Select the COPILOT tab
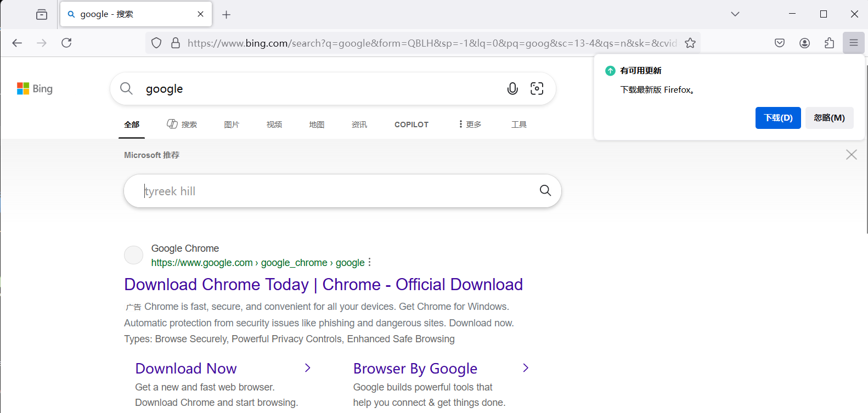This screenshot has height=413, width=868. coord(411,125)
